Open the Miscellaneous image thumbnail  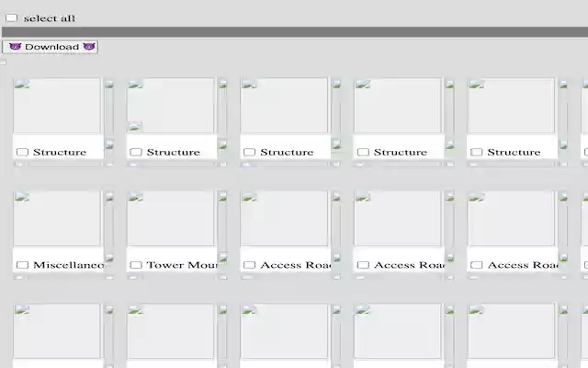tap(57, 218)
